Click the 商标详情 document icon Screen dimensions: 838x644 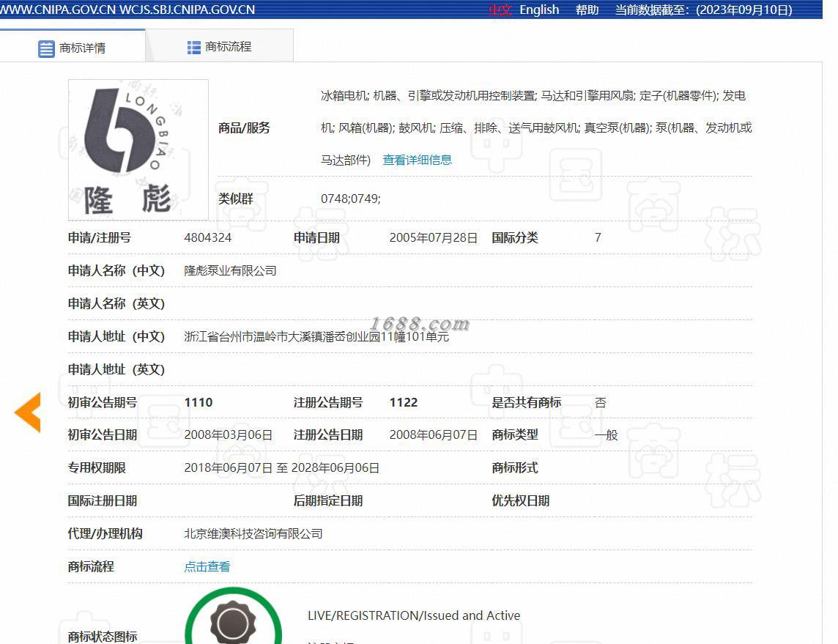tap(46, 48)
